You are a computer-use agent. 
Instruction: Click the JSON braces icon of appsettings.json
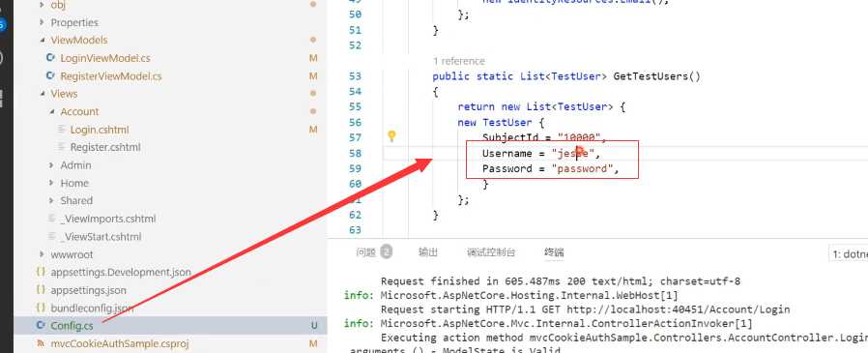[41, 290]
